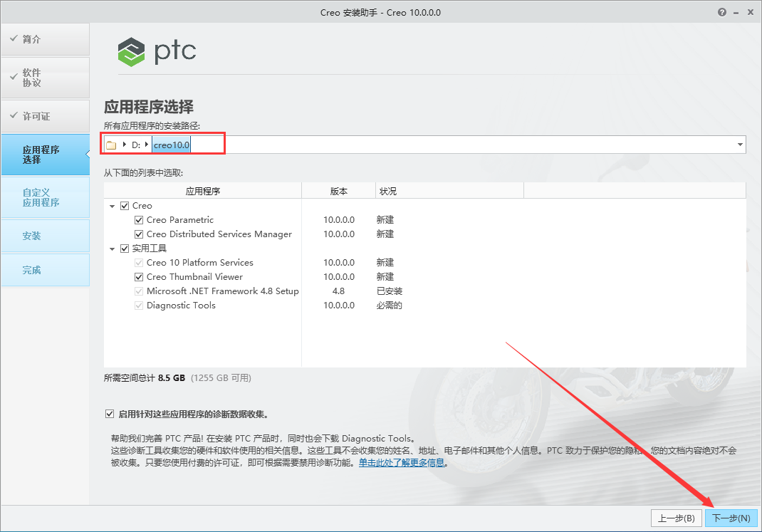Screen dimensions: 762x532
Task: Uncheck Creo Distributed Services Manager
Action: [139, 234]
